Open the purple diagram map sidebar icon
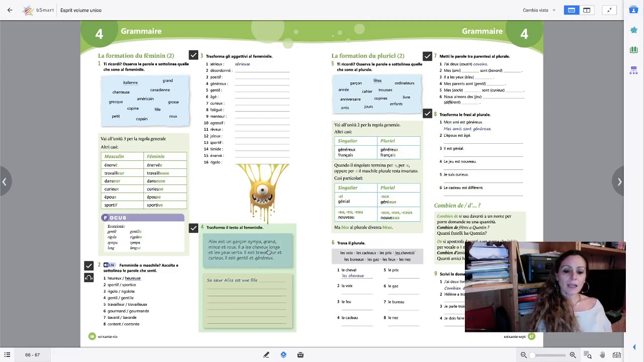The height and width of the screenshot is (362, 644). click(x=634, y=70)
